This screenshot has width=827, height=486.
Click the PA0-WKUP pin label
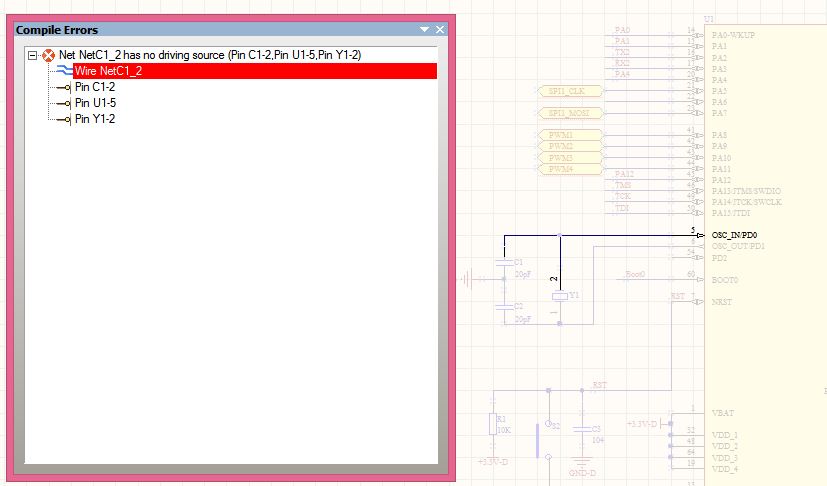pos(733,35)
